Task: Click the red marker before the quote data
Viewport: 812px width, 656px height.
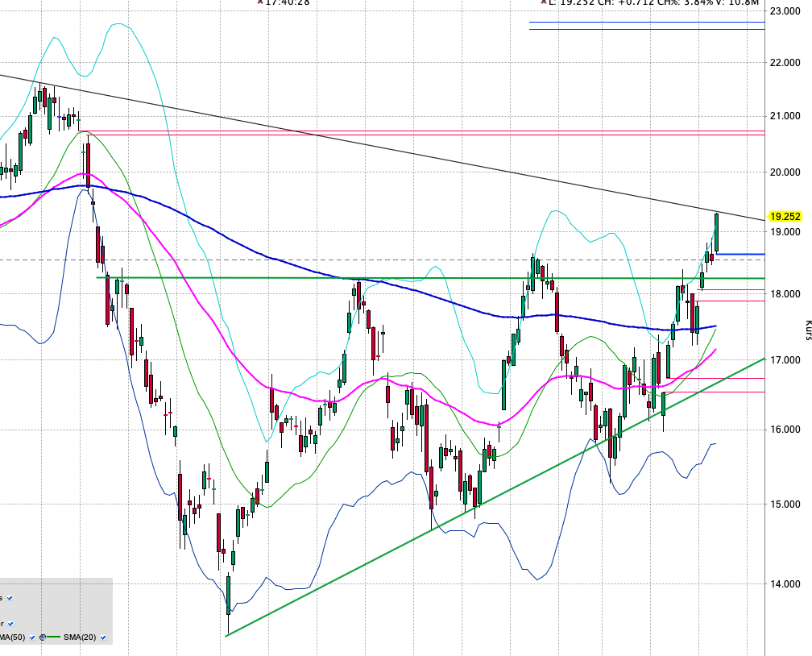Action: tap(543, 3)
